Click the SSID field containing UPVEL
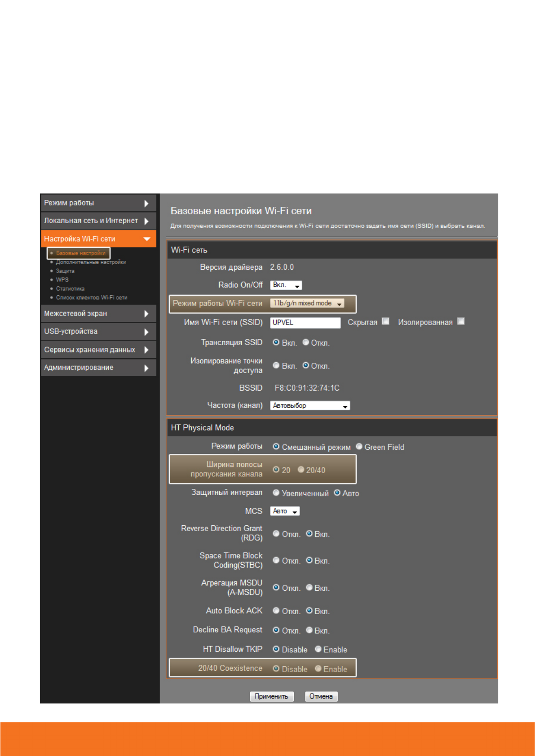 coord(305,323)
